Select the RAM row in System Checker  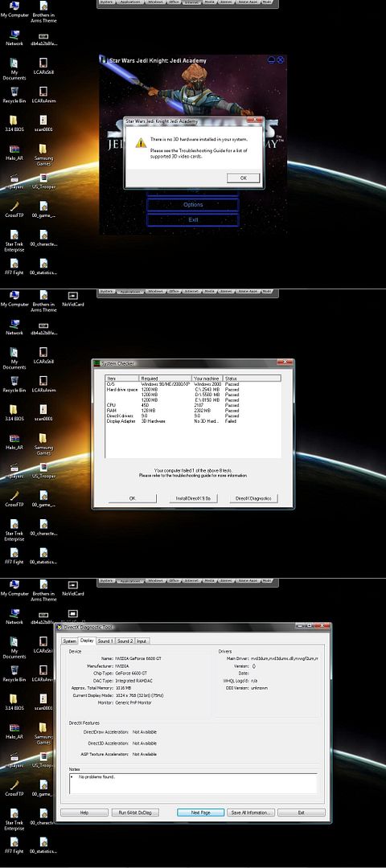[x=193, y=411]
